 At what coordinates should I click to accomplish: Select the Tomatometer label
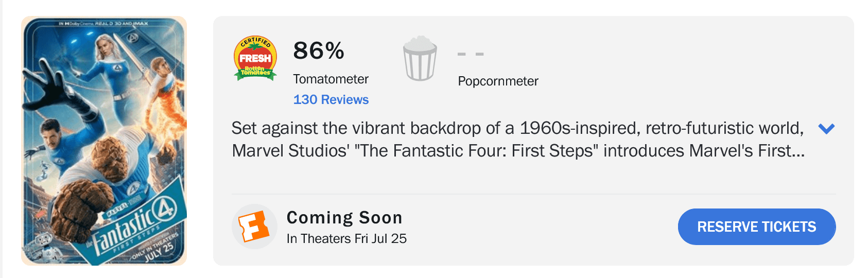click(331, 79)
